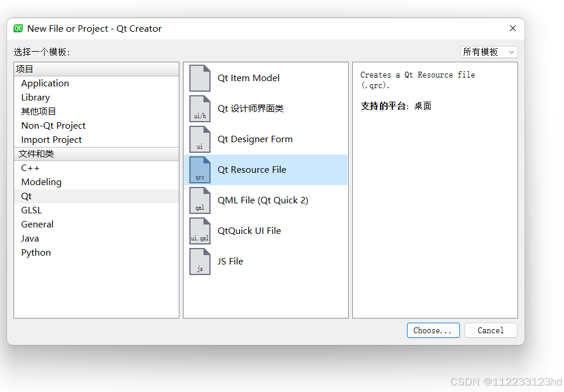Screen dimensions: 564x392
Task: Click the ui.qml file icon
Action: coord(199,230)
